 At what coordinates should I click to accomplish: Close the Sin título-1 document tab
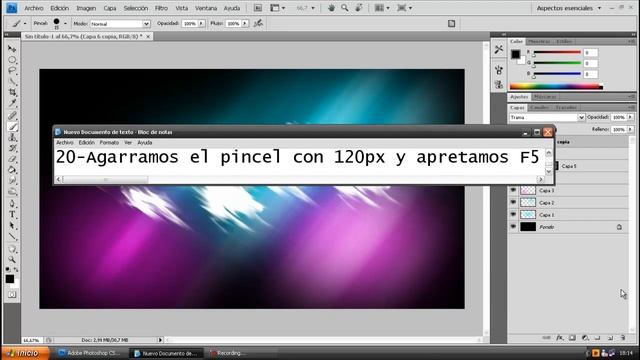[x=148, y=36]
